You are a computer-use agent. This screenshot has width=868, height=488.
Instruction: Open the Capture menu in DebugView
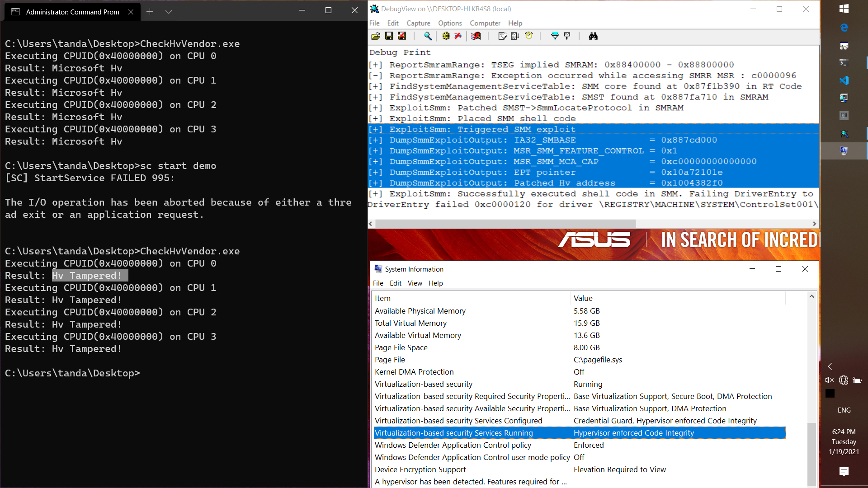[x=418, y=23]
